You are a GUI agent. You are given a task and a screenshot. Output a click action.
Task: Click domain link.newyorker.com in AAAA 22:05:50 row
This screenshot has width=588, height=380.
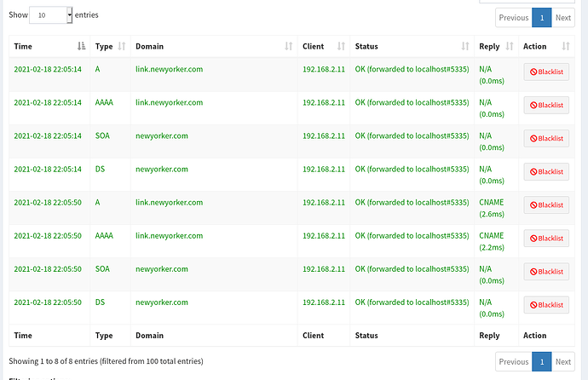(169, 236)
